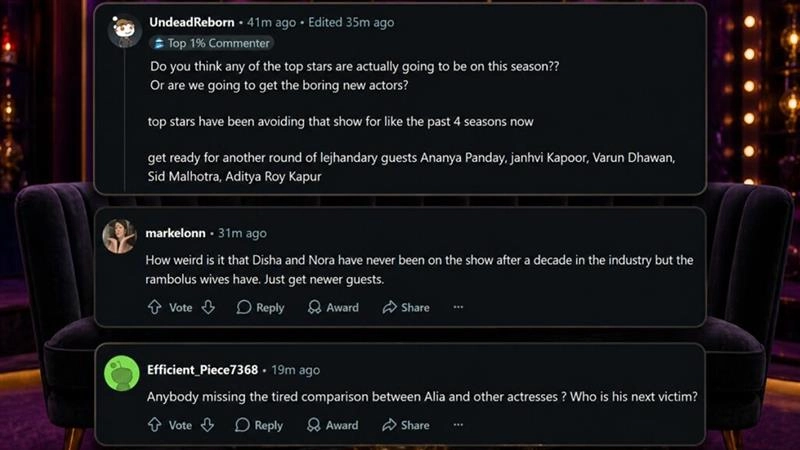Image resolution: width=800 pixels, height=450 pixels.
Task: Open more options on Efficient_Piece7368's comment
Action: click(458, 425)
